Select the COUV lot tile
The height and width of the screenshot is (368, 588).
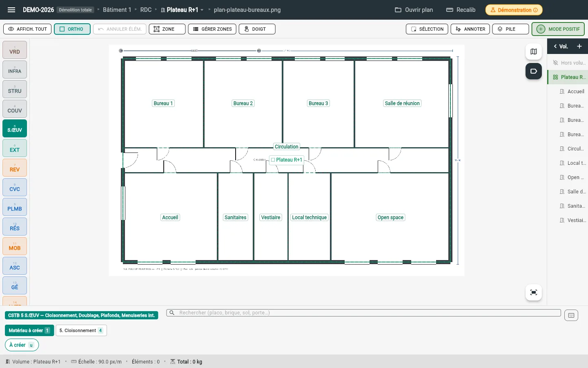pos(15,109)
